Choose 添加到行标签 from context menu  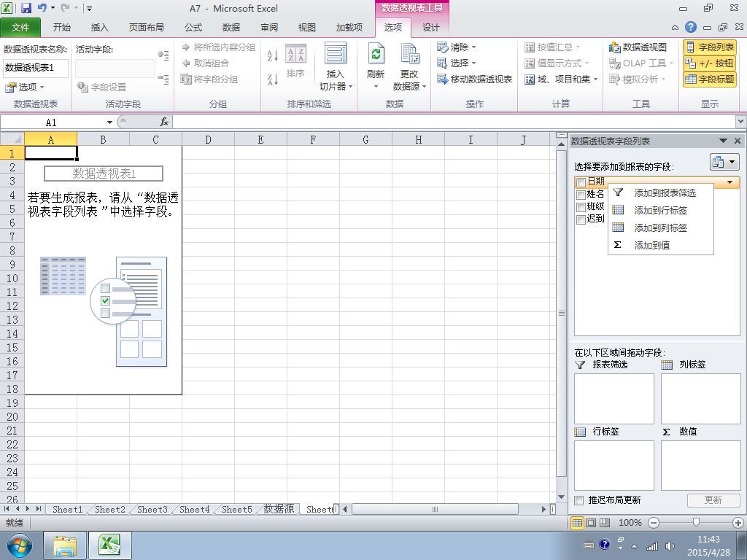click(x=660, y=210)
